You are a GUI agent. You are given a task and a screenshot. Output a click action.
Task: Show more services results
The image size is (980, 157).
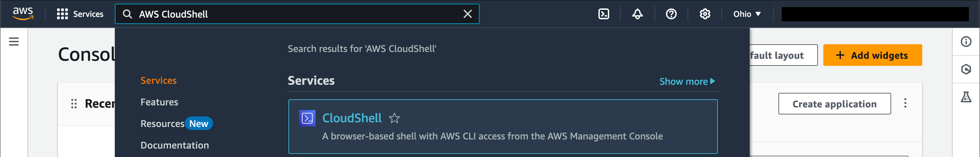pyautogui.click(x=687, y=81)
